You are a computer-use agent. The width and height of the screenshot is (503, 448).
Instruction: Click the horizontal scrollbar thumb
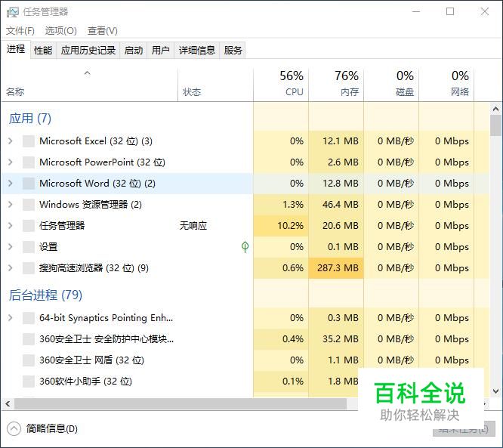[x=181, y=403]
